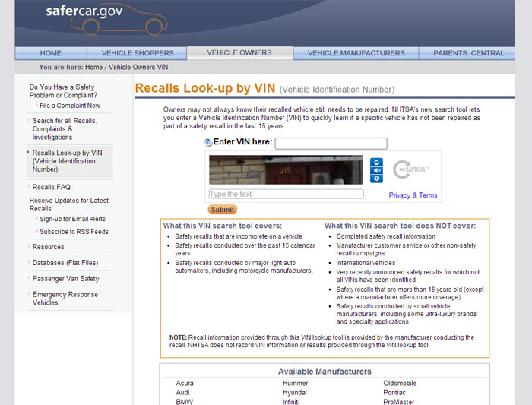Viewport: 532px width, 405px height.
Task: Select the VEHICLE OWNERS tab
Action: pyautogui.click(x=239, y=53)
